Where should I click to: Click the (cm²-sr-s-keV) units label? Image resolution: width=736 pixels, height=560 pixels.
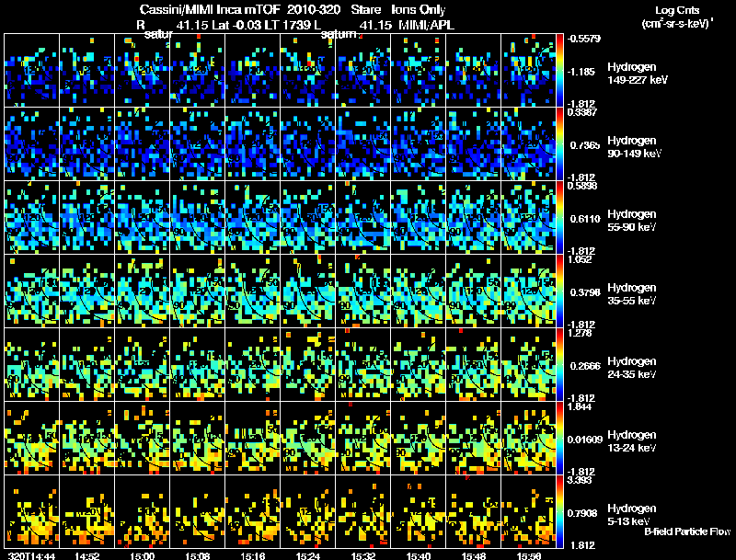(677, 24)
